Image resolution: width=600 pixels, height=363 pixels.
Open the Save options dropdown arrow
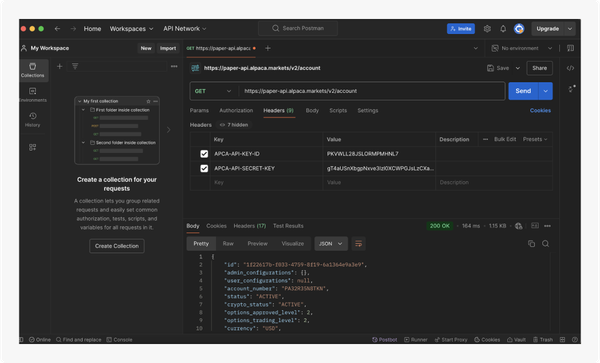click(x=518, y=68)
